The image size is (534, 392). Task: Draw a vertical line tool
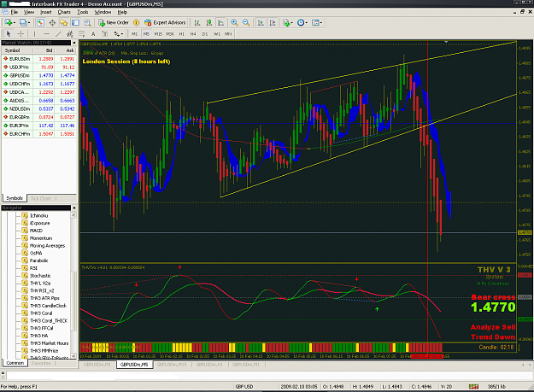coord(34,33)
